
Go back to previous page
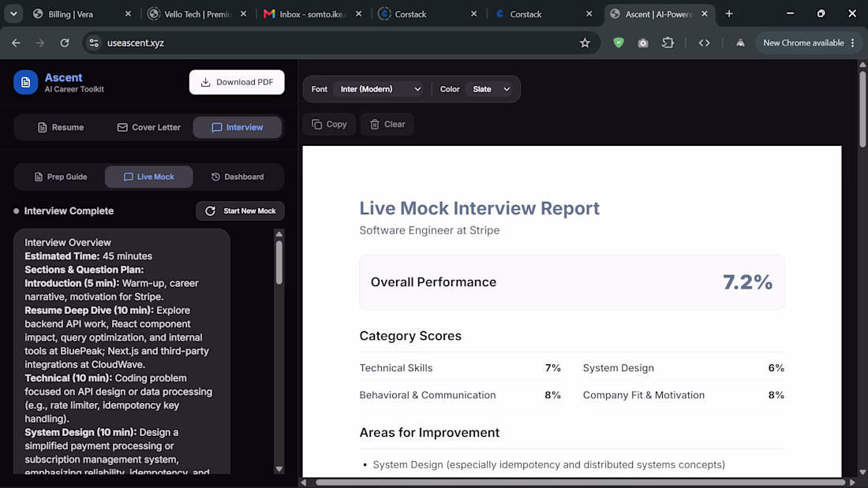[x=16, y=43]
